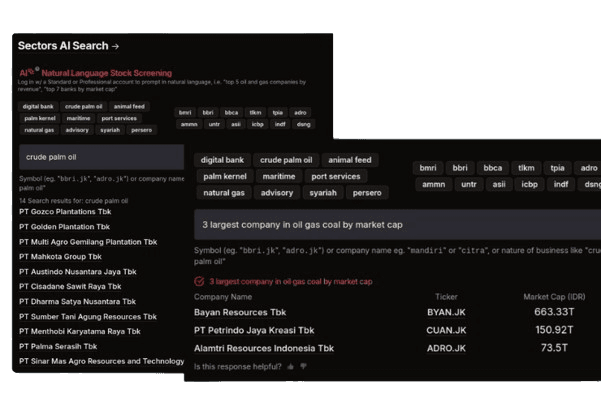Open PT Multi Agro Gemilang Plantation Tbk
Image resolution: width=601 pixels, height=415 pixels.
[88, 242]
